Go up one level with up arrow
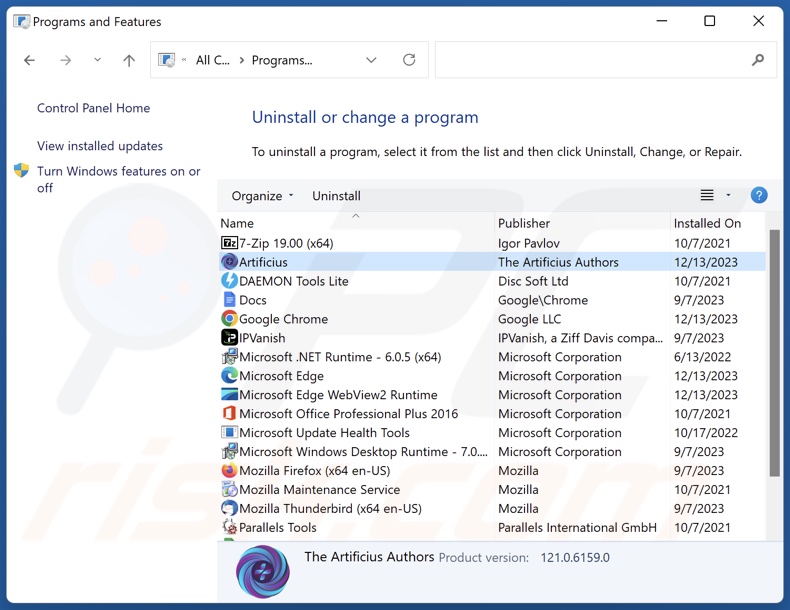790x610 pixels. click(x=129, y=60)
